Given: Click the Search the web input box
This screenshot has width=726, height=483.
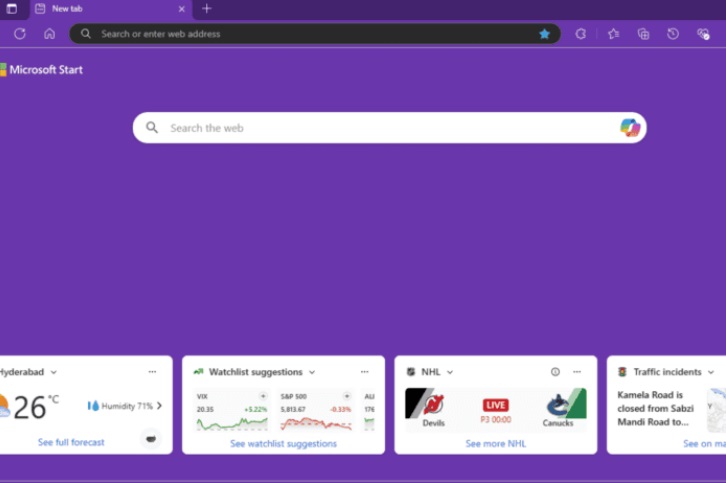Looking at the screenshot, I should click(380, 128).
